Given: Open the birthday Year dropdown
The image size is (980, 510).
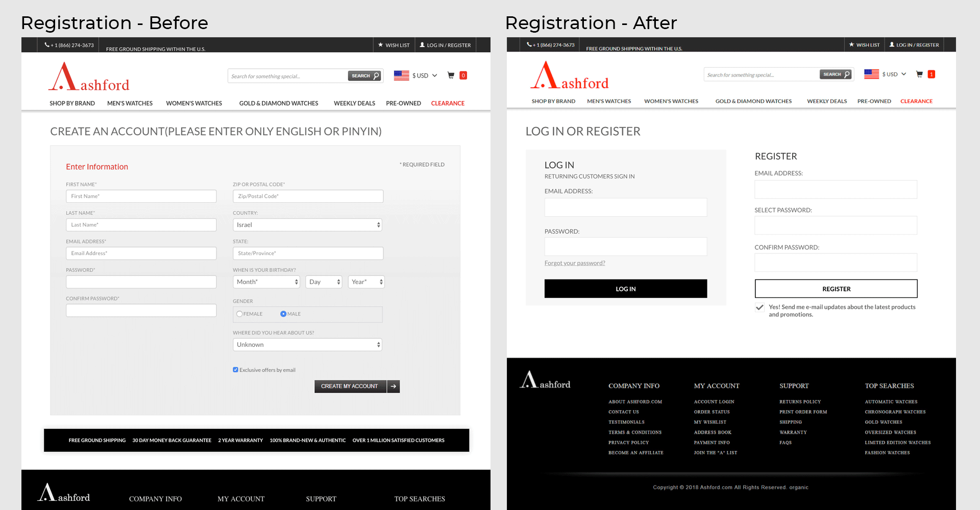Looking at the screenshot, I should pos(366,282).
